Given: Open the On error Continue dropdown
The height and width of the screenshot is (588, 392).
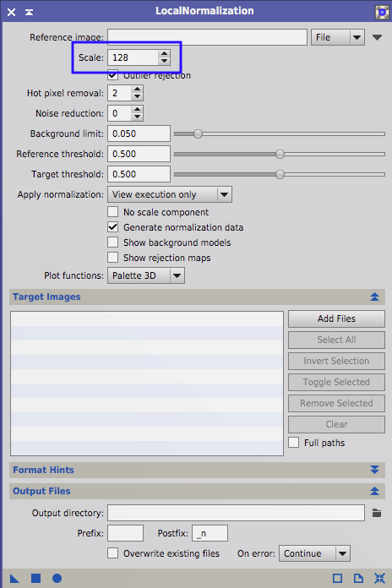Looking at the screenshot, I should (314, 553).
